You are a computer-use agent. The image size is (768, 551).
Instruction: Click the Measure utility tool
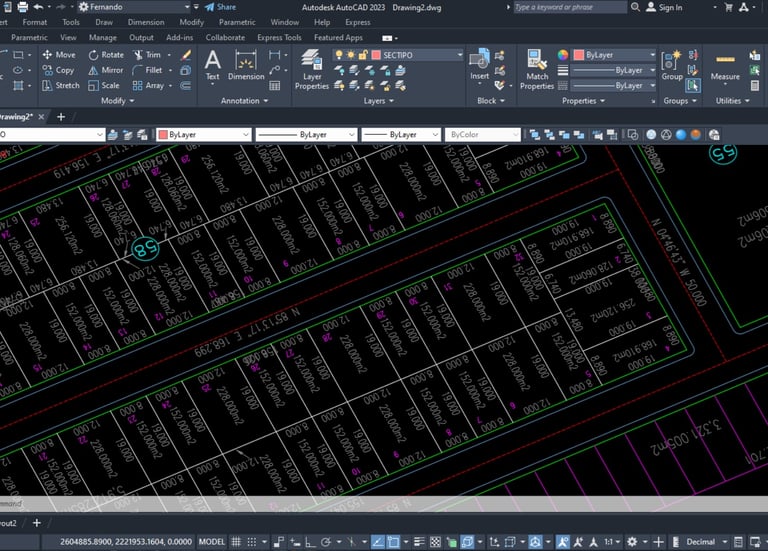(x=725, y=64)
